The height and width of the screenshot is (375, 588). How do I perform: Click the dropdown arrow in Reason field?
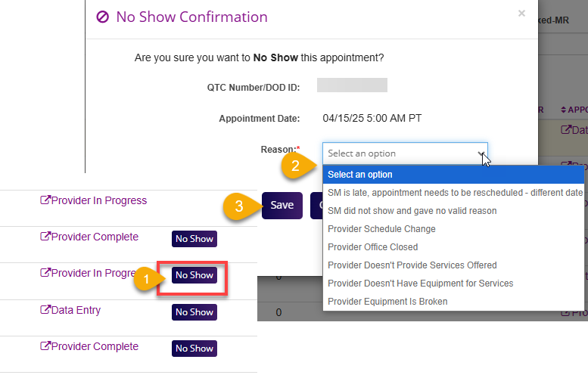point(481,153)
